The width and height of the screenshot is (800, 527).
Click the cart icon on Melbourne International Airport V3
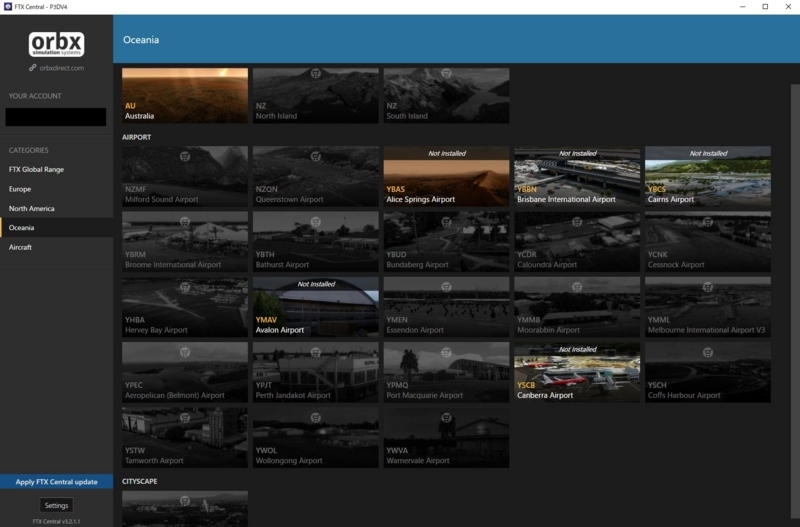tap(708, 287)
